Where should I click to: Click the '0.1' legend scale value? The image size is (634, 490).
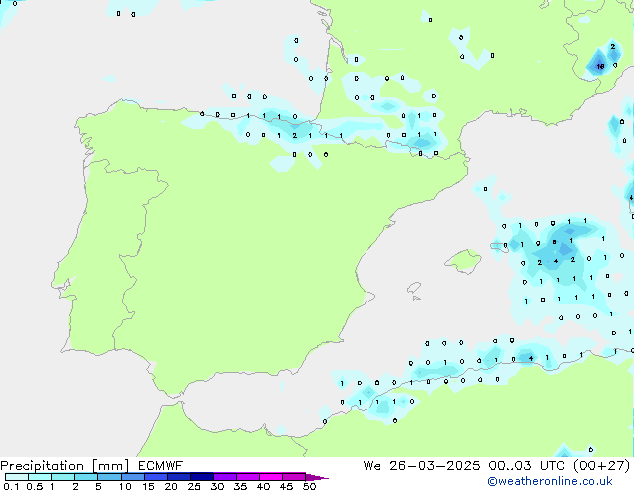tap(11, 486)
